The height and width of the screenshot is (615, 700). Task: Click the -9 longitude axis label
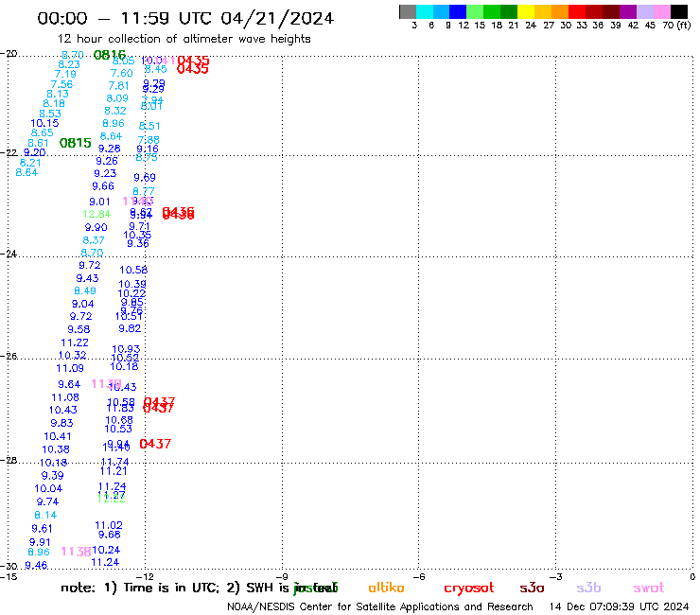point(282,577)
